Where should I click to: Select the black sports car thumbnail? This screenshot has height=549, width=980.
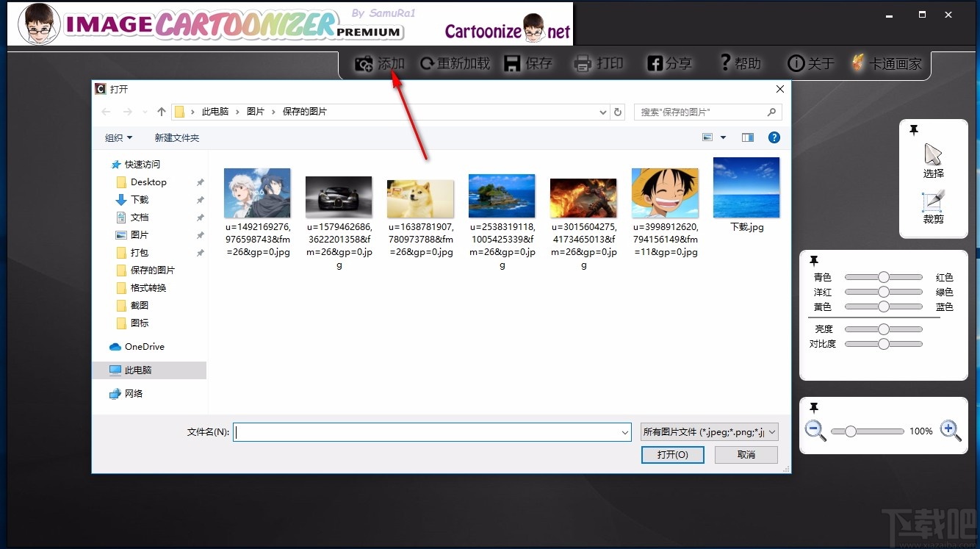coord(339,197)
